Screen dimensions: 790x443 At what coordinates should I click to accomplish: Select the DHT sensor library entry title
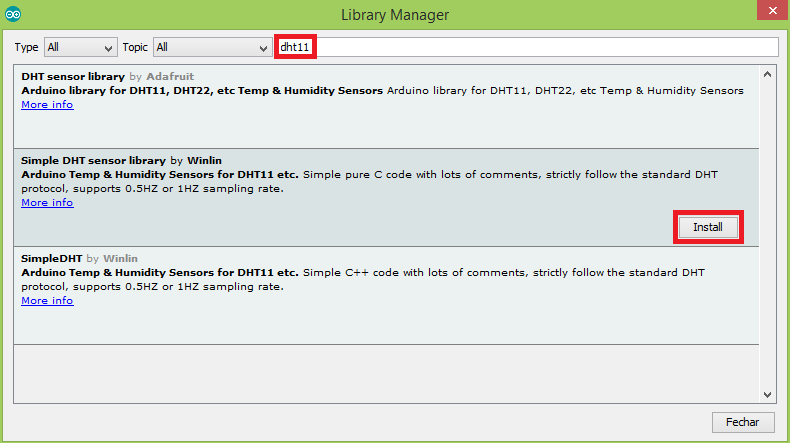click(73, 77)
